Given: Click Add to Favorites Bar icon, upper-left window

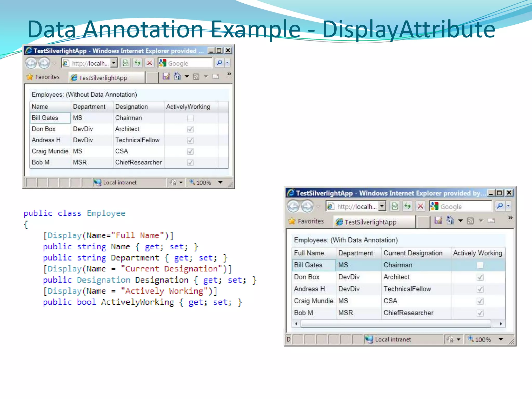Looking at the screenshot, I should [166, 76].
